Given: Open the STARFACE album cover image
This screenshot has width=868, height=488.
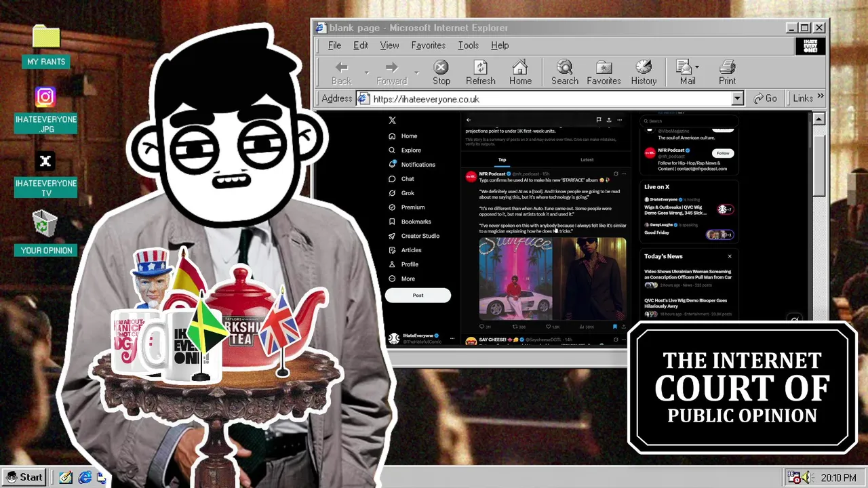Looking at the screenshot, I should click(x=515, y=278).
